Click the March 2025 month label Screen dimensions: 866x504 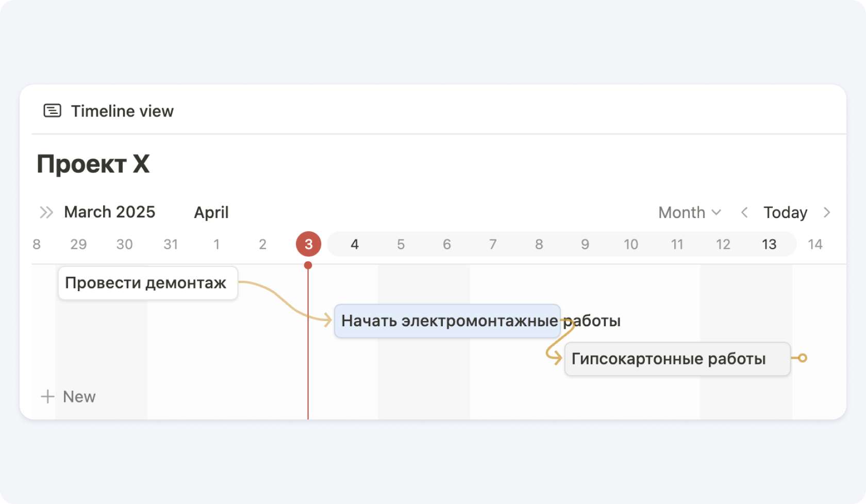click(109, 212)
